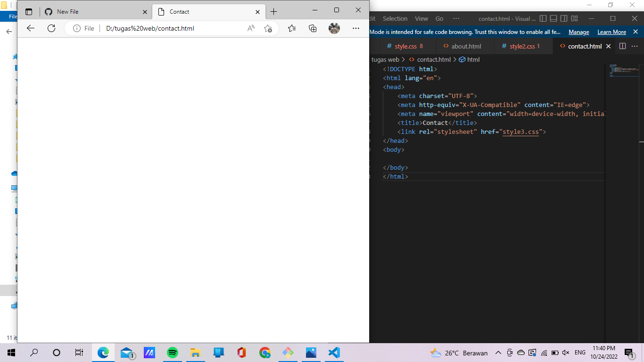The width and height of the screenshot is (644, 362).
Task: Expand hidden icons in the system tray
Action: [498, 353]
